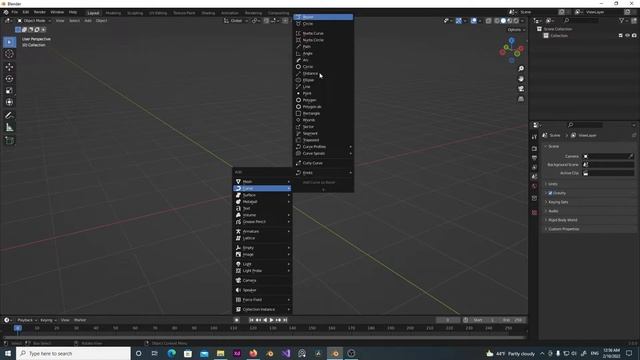Toggle auto keying record button in timeline
Viewport: 640px width, 360px height.
click(237, 320)
